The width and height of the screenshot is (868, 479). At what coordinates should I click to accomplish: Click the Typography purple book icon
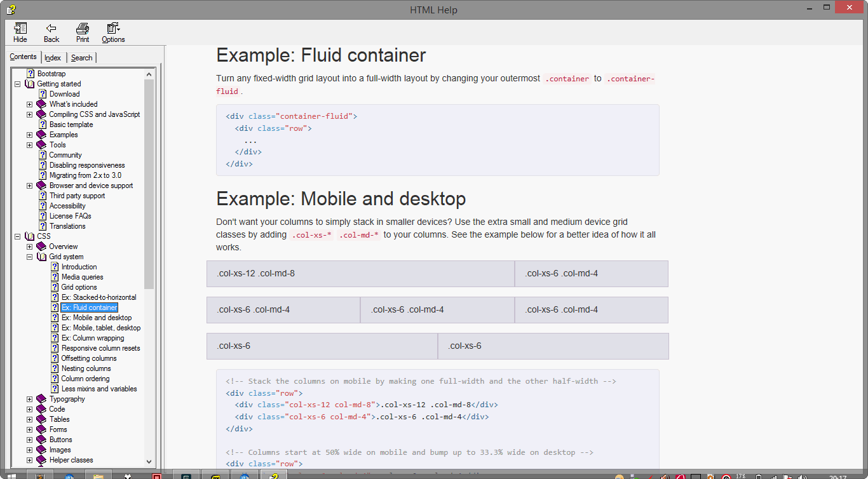[41, 399]
